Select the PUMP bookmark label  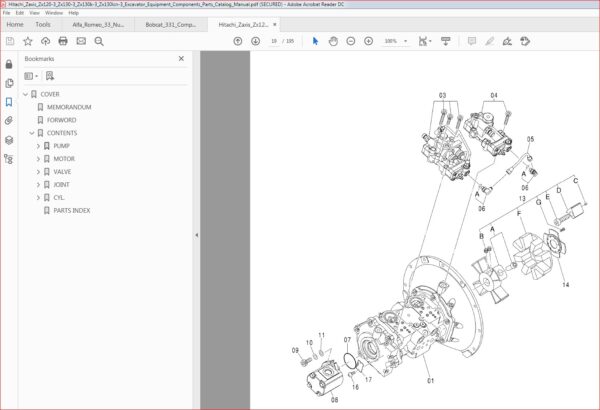pos(61,146)
